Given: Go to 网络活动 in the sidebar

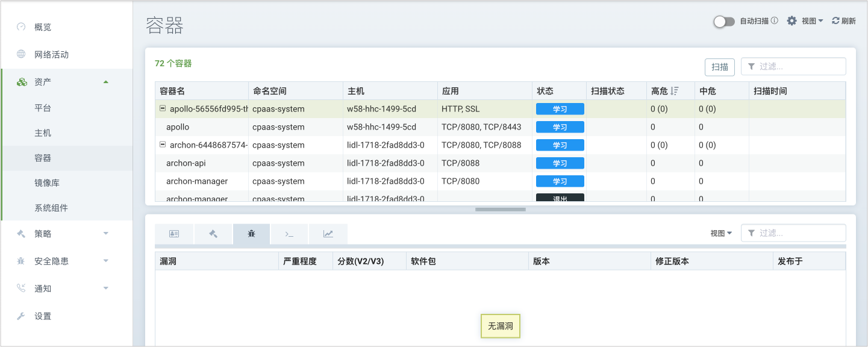Looking at the screenshot, I should pos(51,54).
